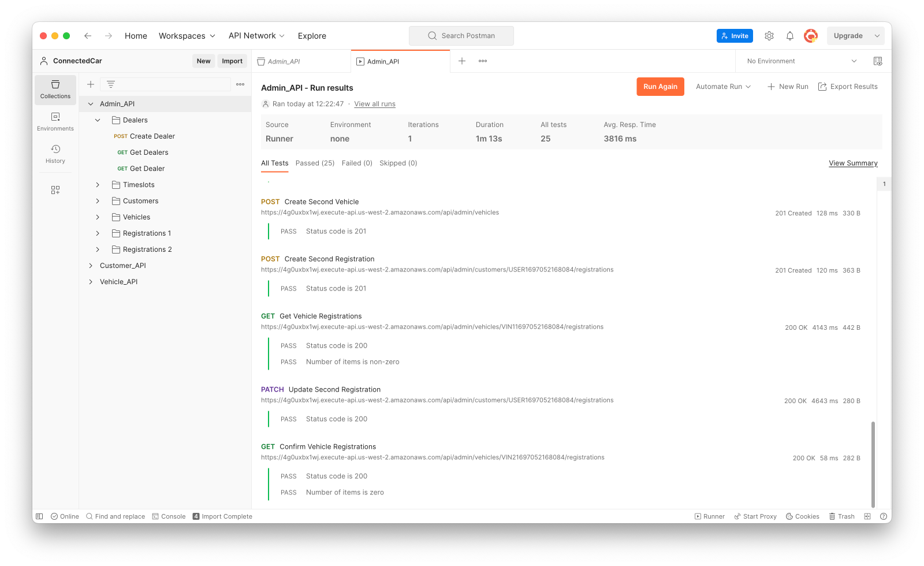The image size is (924, 566).
Task: Click the New button in workspace header
Action: [203, 61]
